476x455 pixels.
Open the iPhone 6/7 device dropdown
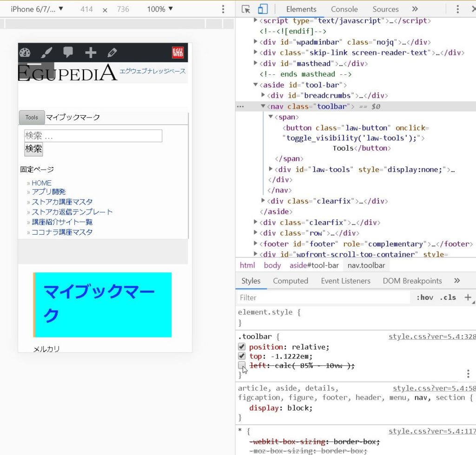(x=37, y=9)
